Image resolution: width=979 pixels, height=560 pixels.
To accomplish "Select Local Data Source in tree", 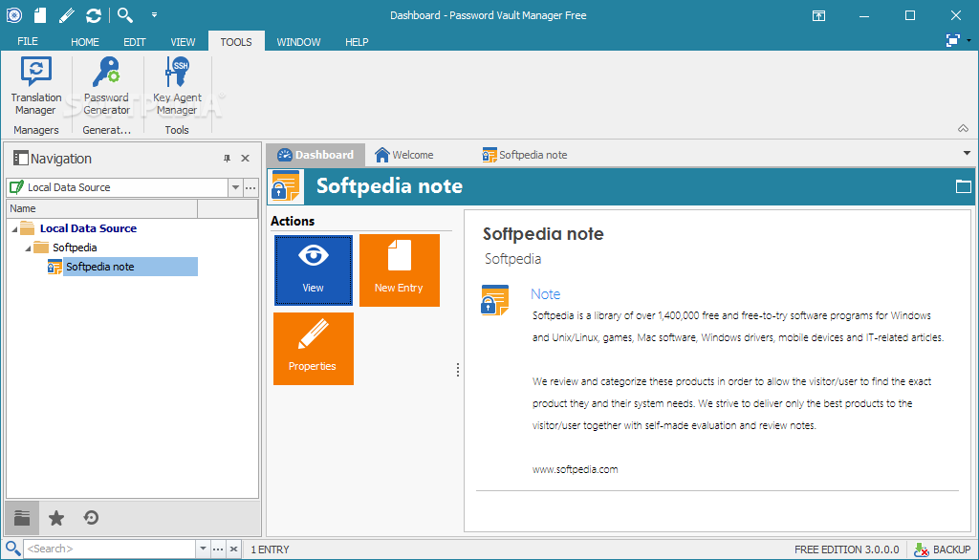I will [88, 228].
